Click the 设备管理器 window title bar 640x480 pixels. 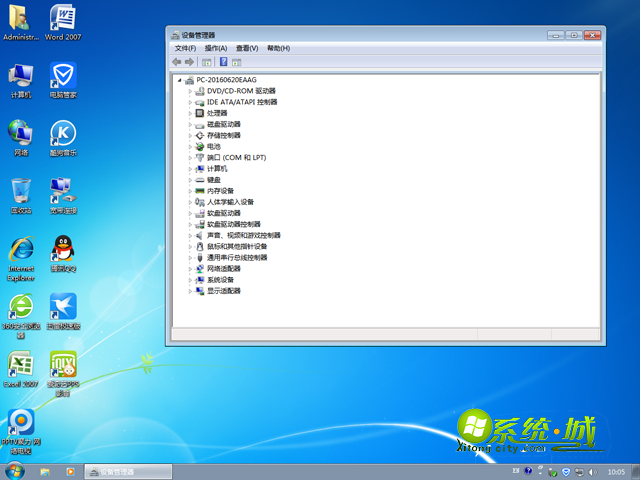(359, 35)
